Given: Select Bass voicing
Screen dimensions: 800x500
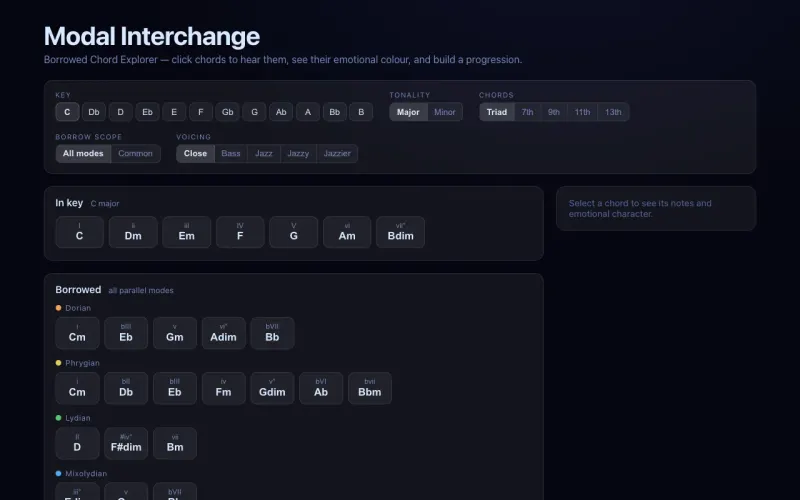Looking at the screenshot, I should [x=231, y=154].
